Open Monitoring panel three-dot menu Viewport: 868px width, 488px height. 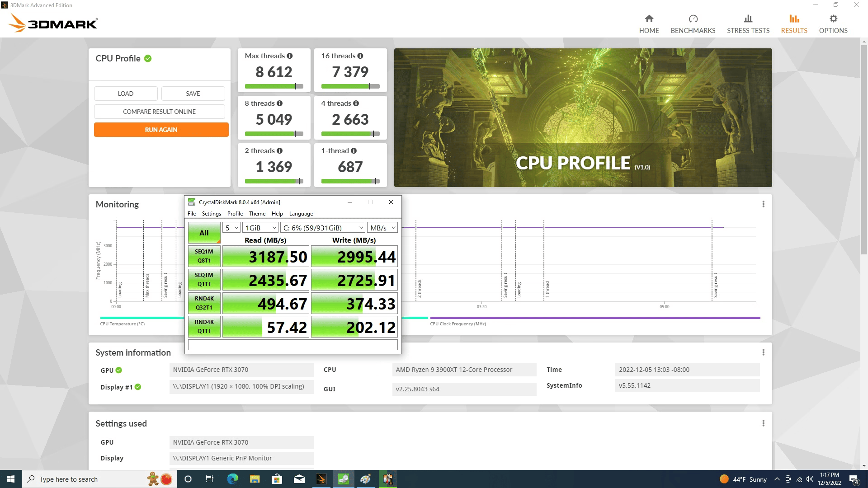763,204
